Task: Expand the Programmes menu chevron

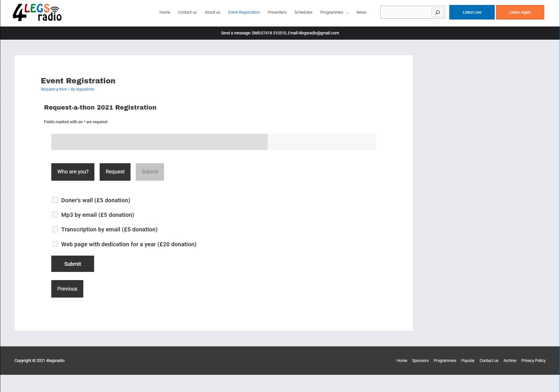Action: [347, 13]
